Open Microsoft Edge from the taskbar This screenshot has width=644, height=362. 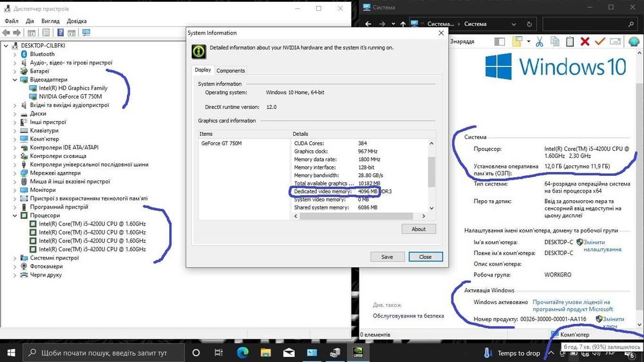click(242, 352)
